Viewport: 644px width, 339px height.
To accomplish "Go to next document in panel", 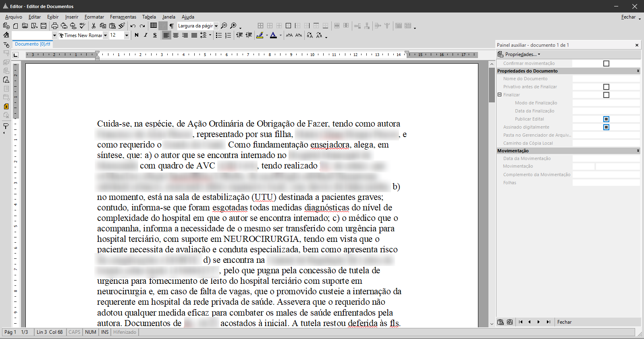I will (538, 322).
